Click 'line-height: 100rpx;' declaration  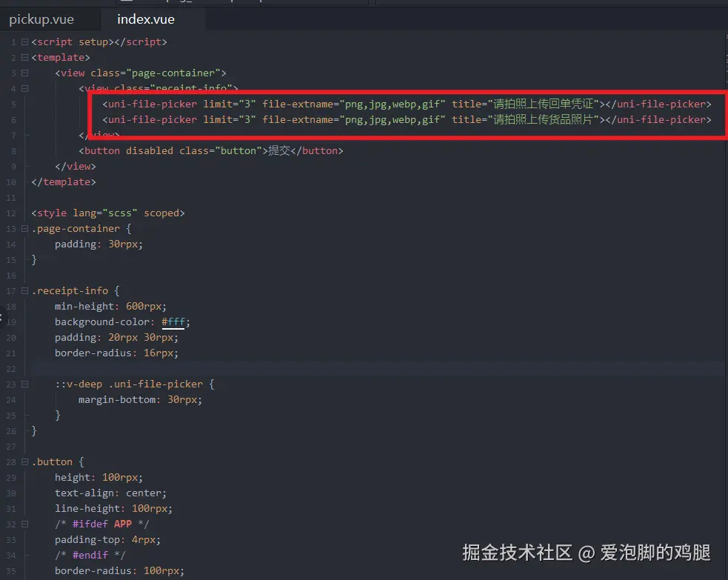click(x=114, y=508)
